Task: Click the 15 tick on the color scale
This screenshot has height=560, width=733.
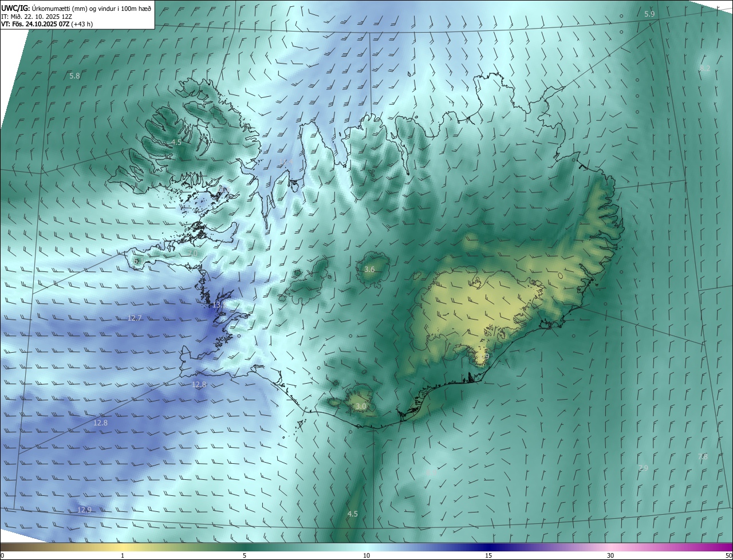Action: [x=488, y=555]
